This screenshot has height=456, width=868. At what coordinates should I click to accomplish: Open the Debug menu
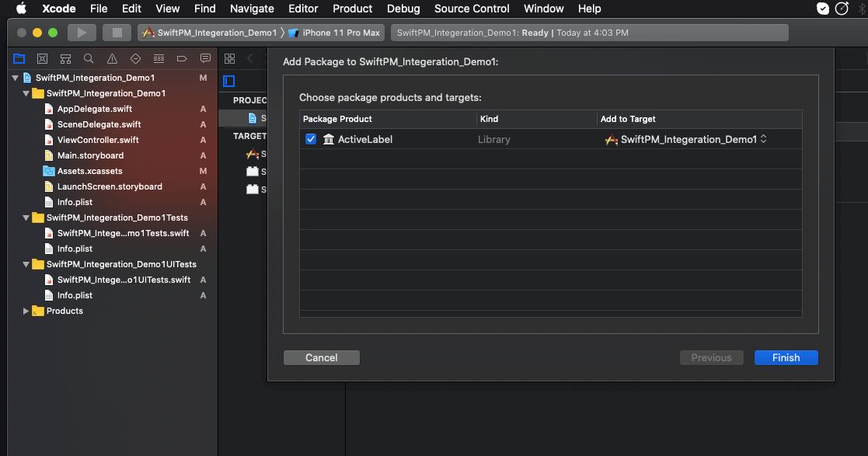403,9
